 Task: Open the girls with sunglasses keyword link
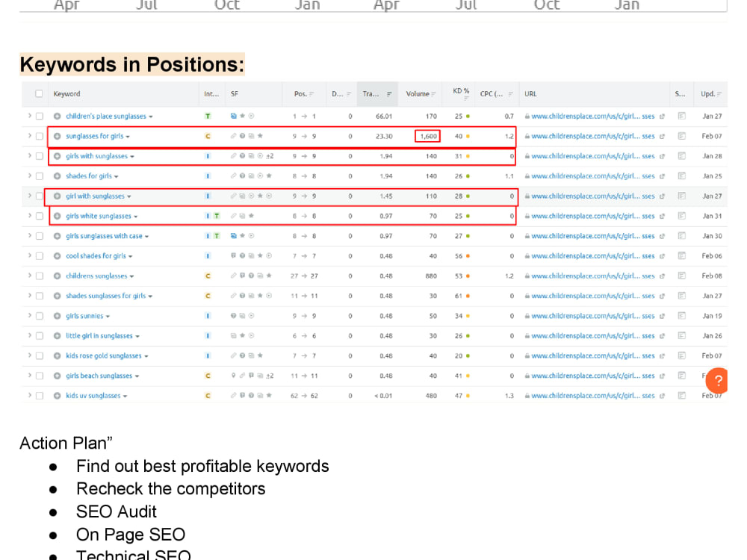tap(96, 156)
